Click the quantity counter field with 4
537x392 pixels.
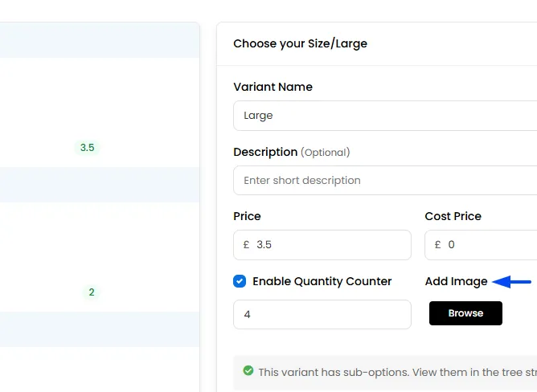click(x=322, y=314)
